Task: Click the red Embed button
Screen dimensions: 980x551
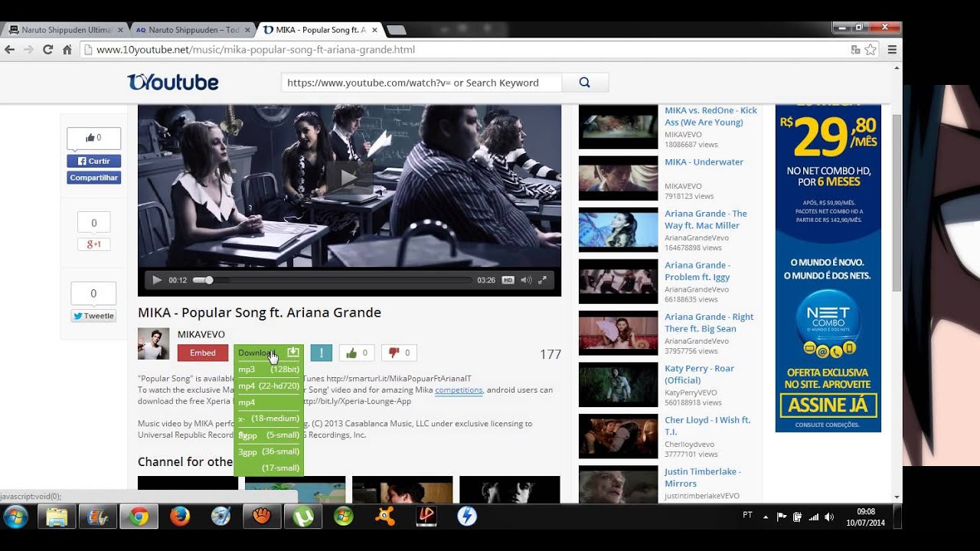Action: point(203,353)
